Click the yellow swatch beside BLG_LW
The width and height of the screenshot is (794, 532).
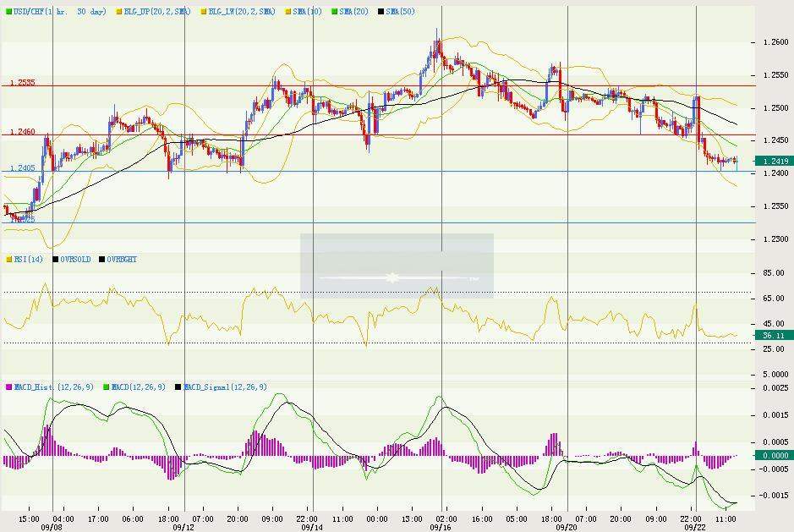[x=204, y=11]
